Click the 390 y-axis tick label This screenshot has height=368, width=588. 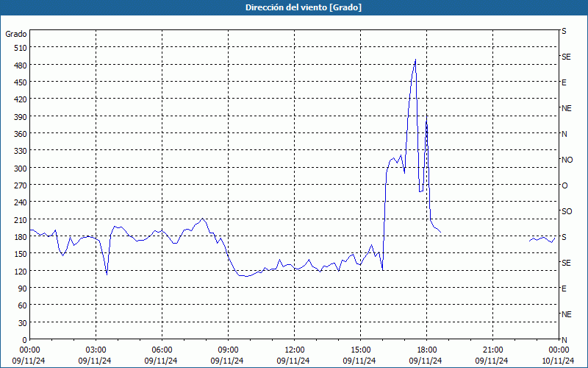(x=21, y=117)
